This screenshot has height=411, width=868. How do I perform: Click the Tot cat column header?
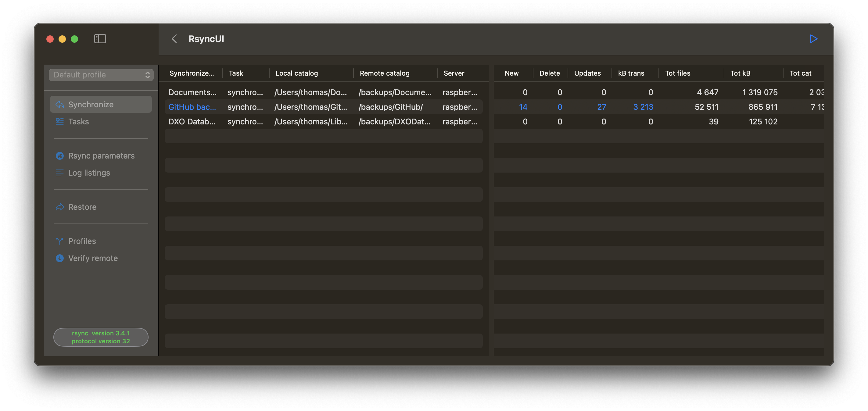800,73
